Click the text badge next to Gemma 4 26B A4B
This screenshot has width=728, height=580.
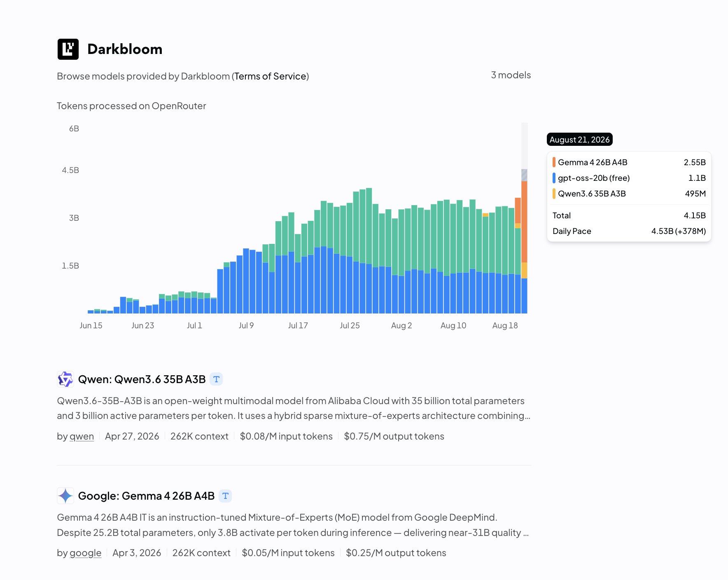[225, 496]
